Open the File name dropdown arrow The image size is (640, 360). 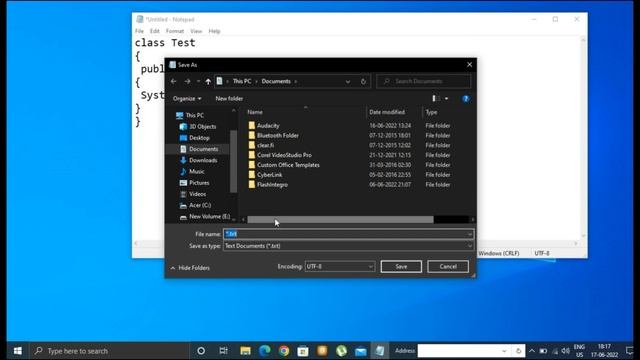[x=470, y=234]
